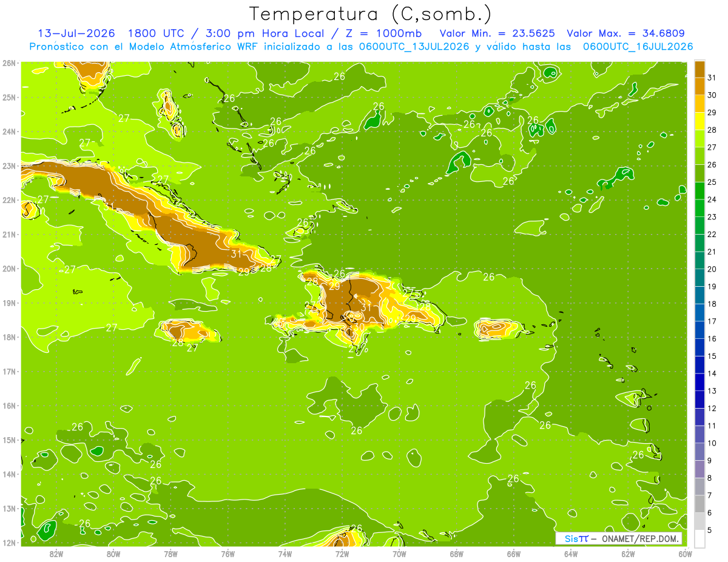Click the '68W' longitude axis label
This screenshot has width=728, height=562.
tap(457, 554)
